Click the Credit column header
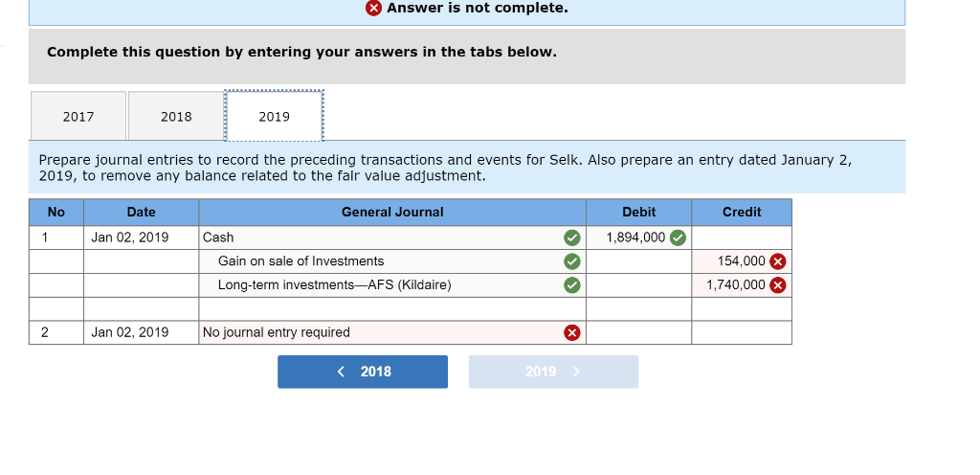The height and width of the screenshot is (475, 980). 742,213
